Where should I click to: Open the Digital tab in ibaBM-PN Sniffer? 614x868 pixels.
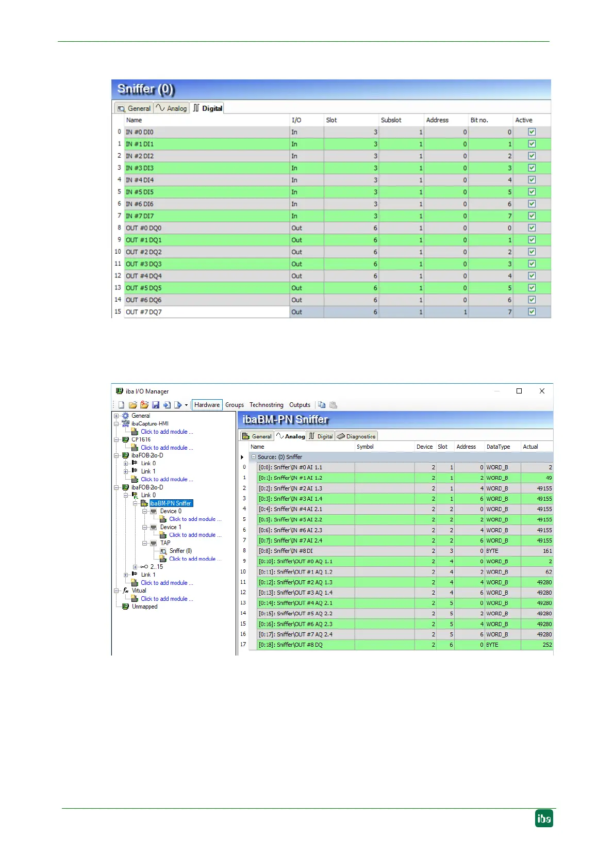point(321,436)
